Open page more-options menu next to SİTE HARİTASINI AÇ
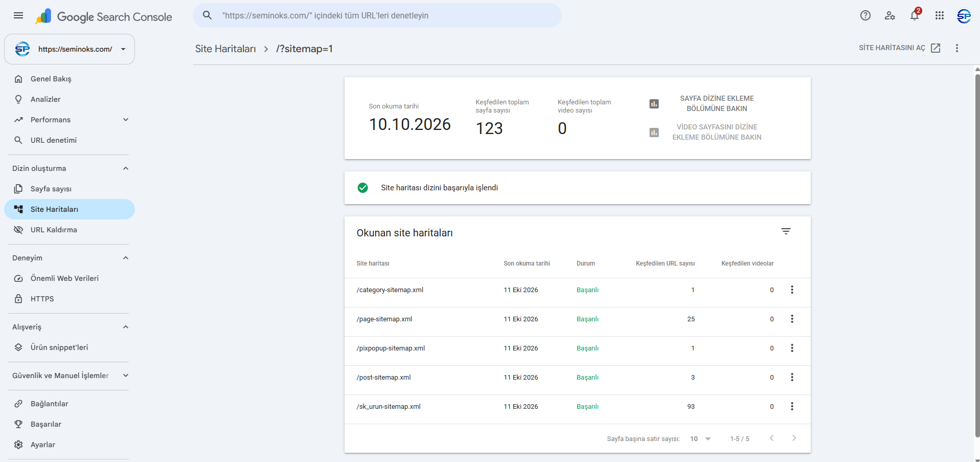 pos(957,48)
